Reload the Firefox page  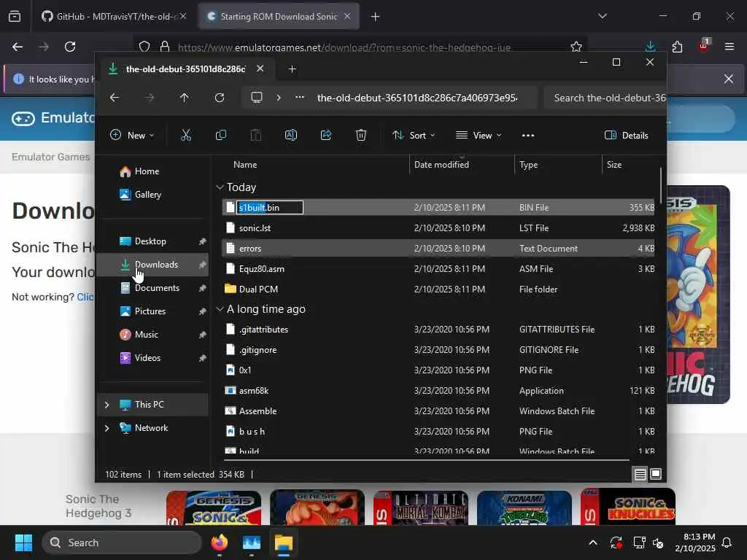coord(70,47)
